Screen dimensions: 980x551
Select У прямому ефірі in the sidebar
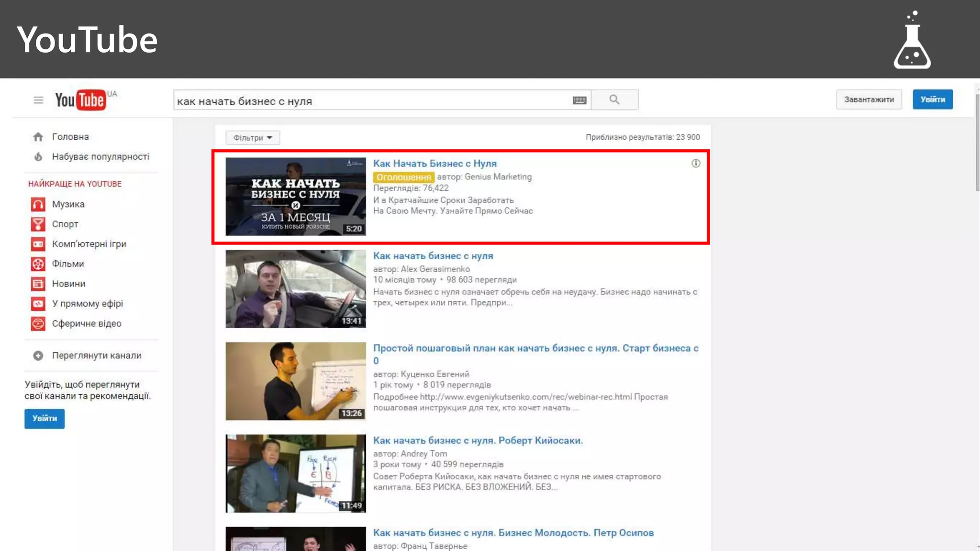point(88,304)
